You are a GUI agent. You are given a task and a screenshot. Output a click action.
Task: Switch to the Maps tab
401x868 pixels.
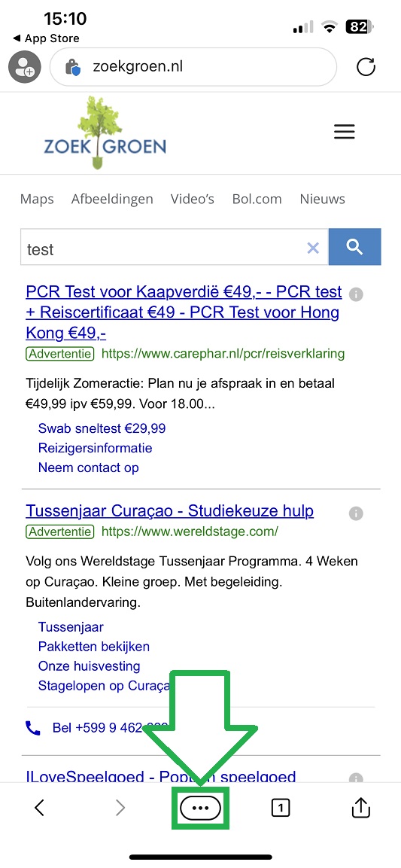click(x=37, y=199)
